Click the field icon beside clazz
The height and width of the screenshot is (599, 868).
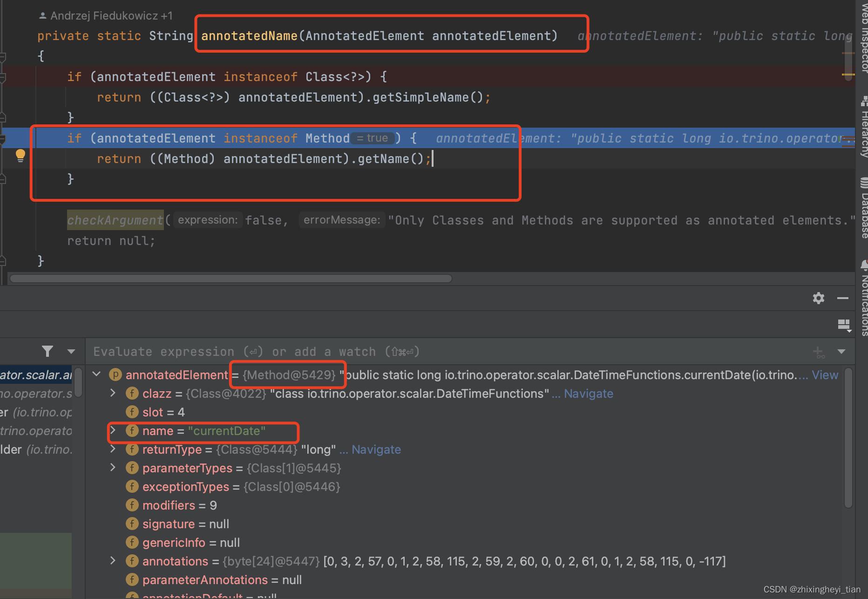pyautogui.click(x=132, y=393)
